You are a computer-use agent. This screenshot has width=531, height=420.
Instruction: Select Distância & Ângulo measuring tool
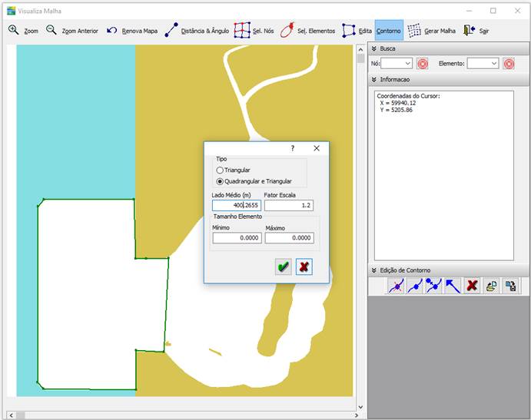197,31
